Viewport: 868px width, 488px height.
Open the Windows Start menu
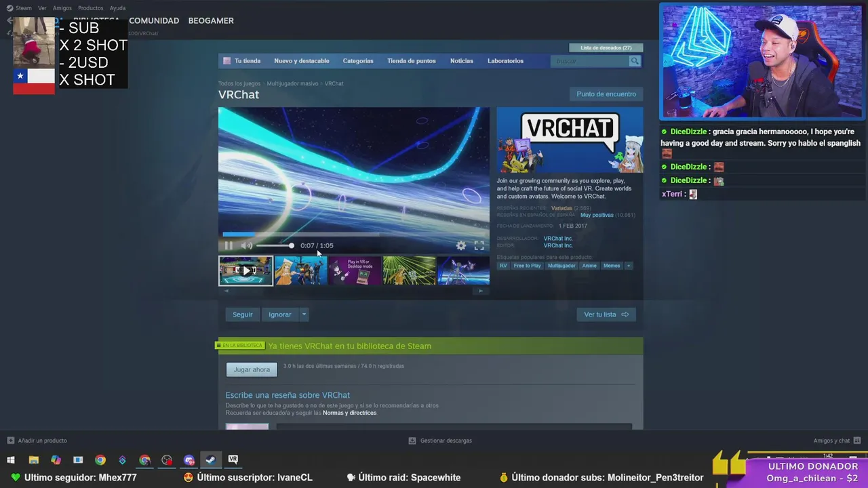11,460
